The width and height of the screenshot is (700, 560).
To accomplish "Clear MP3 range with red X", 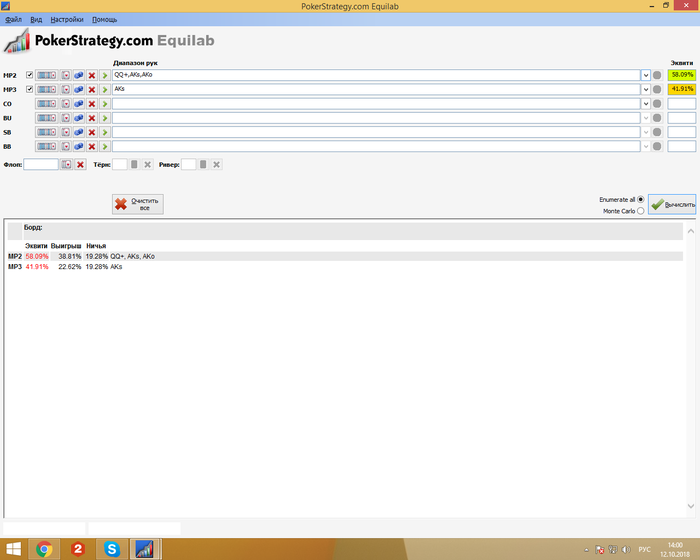I will point(92,90).
